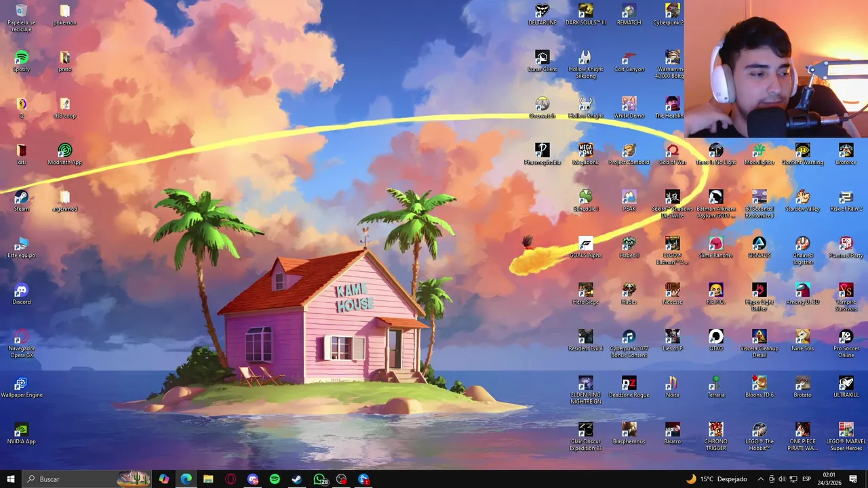Select the Schedule I game shortcut
This screenshot has width=868, height=488.
[x=585, y=201]
